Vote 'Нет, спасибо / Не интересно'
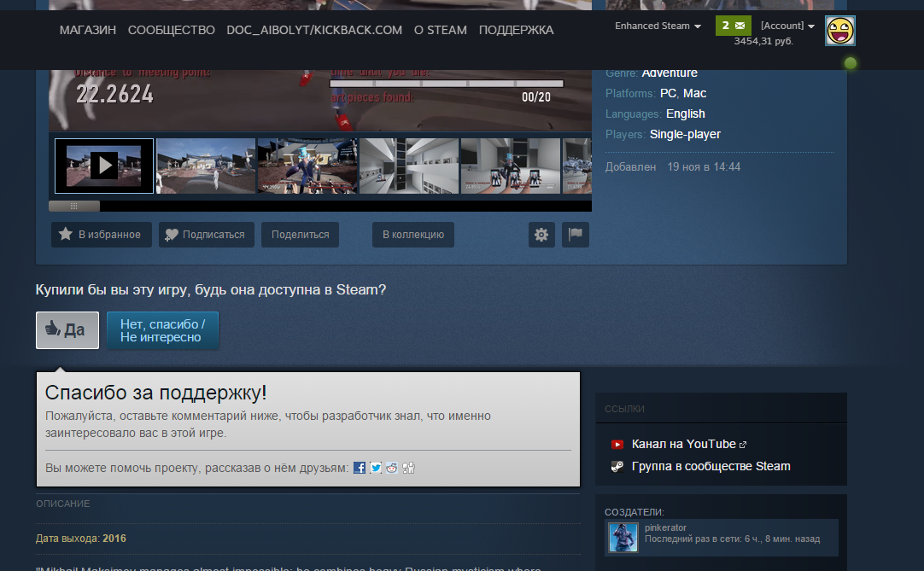Screen dimensions: 924x571 162,330
